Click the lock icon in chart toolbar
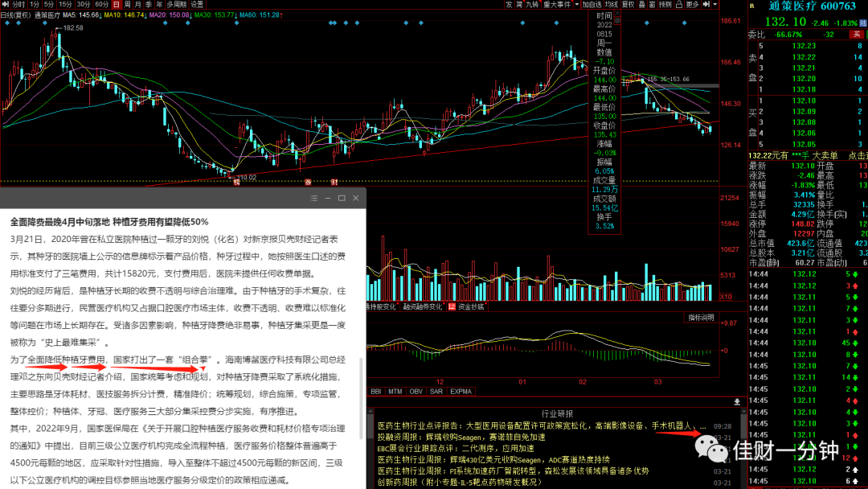This screenshot has width=868, height=489. click(x=678, y=4)
